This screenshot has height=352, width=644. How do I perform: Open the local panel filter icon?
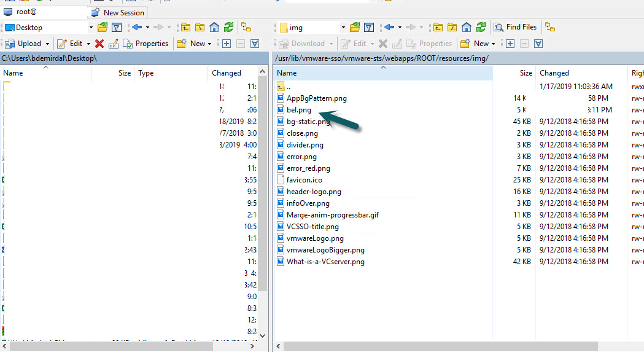117,27
